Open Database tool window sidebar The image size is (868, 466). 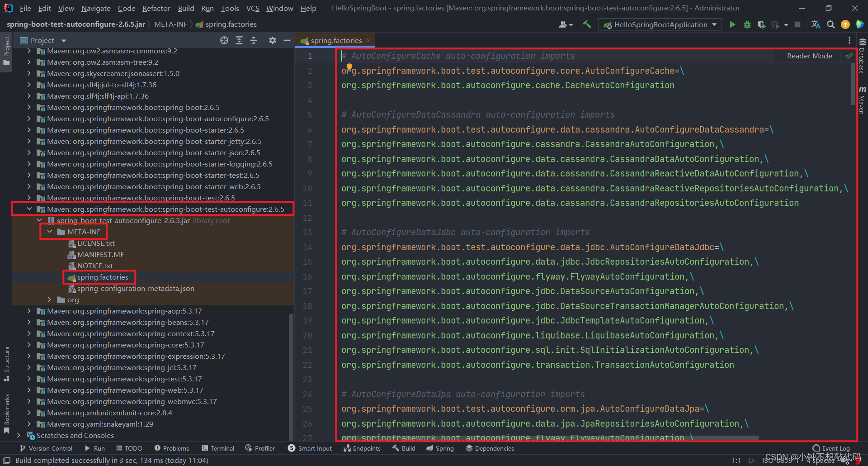click(x=862, y=57)
